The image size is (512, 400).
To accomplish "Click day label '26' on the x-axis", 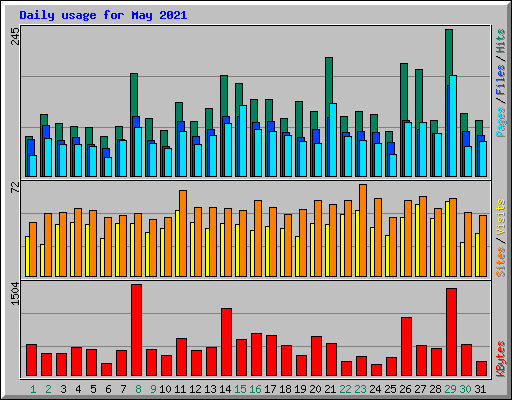I will (405, 389).
